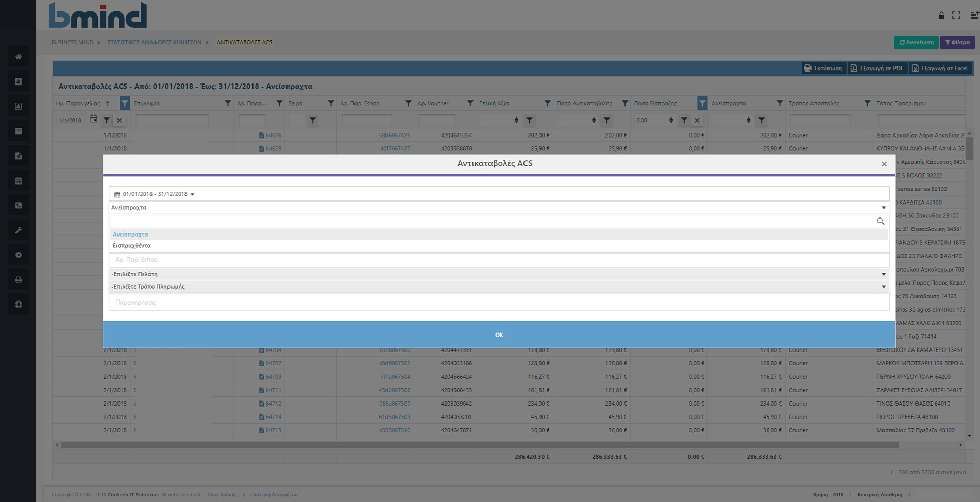Open the lifebuoy support sidebar icon
This screenshot has height=502, width=980.
pos(19,304)
